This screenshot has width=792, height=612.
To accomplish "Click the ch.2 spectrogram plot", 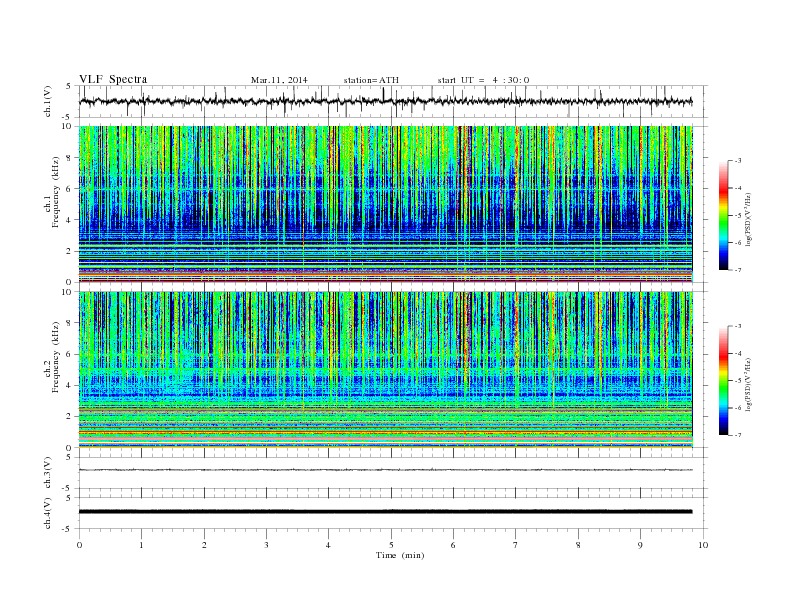I will coord(386,369).
